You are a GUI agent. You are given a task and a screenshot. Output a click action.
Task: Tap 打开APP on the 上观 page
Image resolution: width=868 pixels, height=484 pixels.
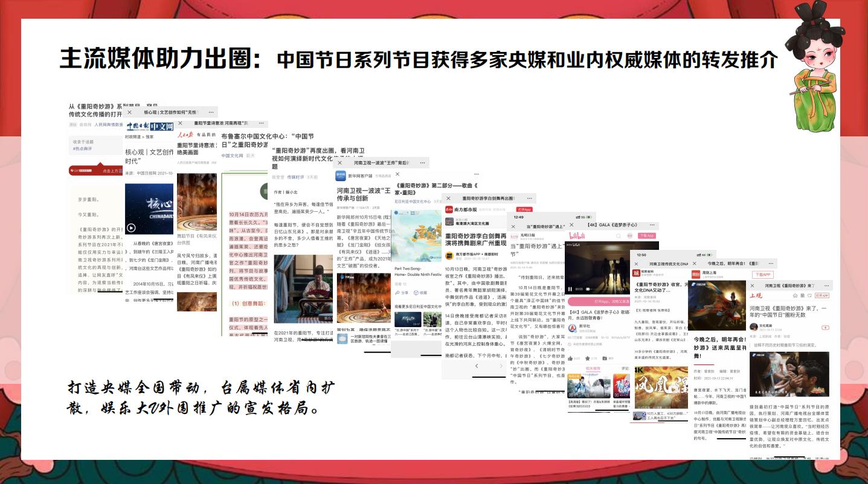[822, 296]
